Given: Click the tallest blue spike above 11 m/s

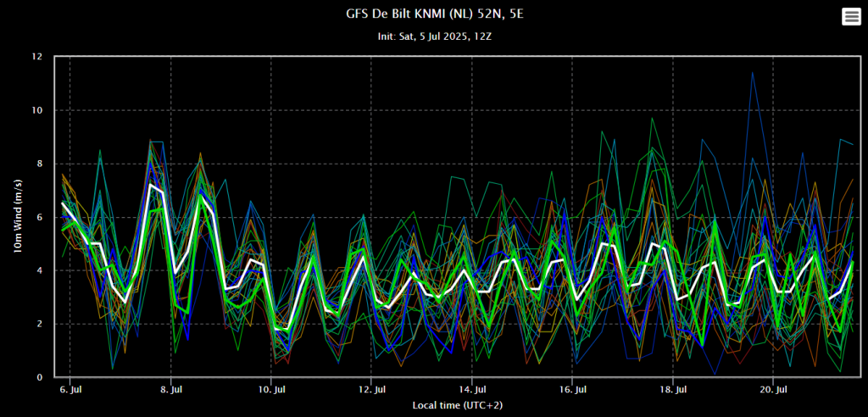Looking at the screenshot, I should (x=752, y=73).
